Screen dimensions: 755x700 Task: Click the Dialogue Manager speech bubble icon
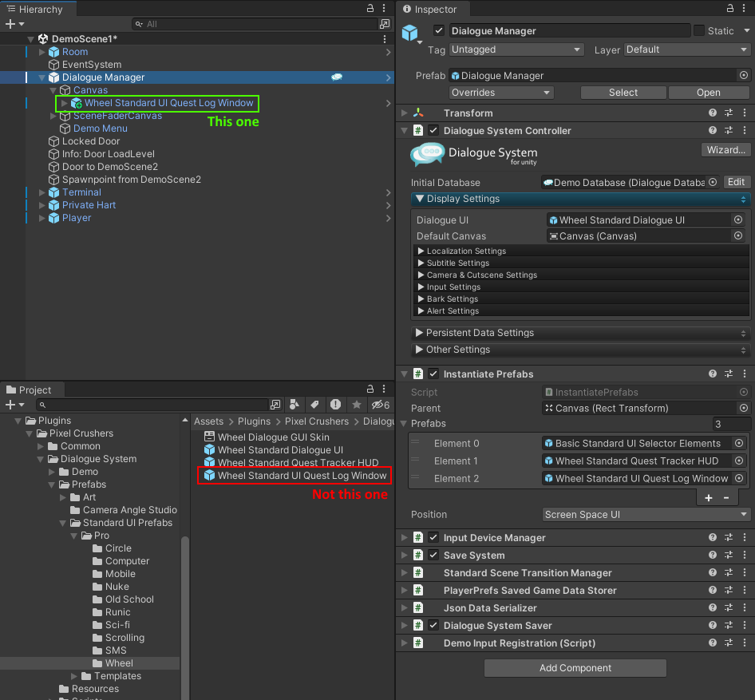click(x=337, y=77)
